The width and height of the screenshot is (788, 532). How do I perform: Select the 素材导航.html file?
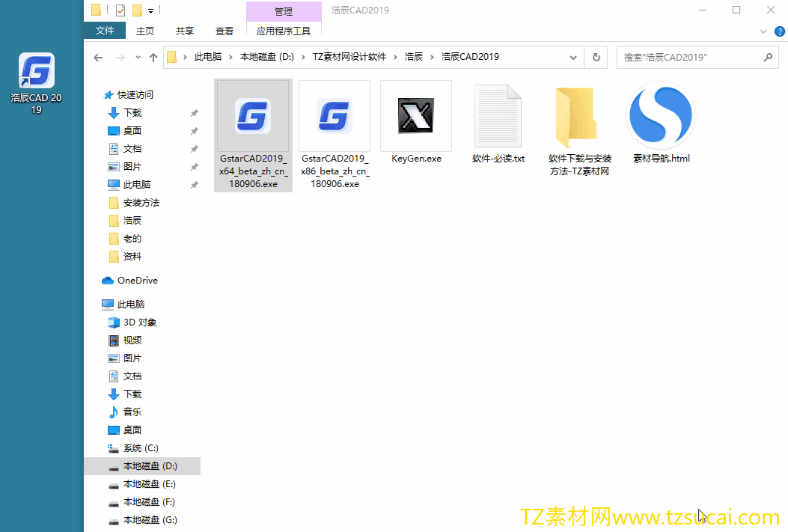click(661, 124)
